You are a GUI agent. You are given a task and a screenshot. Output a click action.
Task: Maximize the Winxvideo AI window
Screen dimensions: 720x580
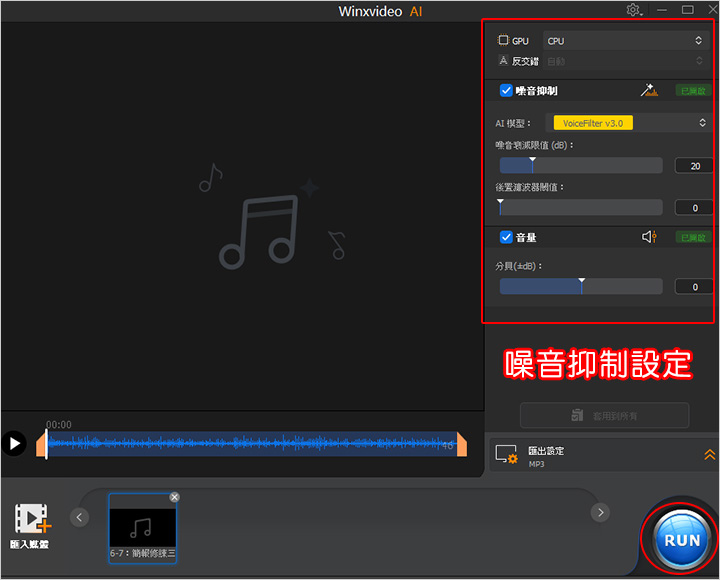click(x=687, y=10)
